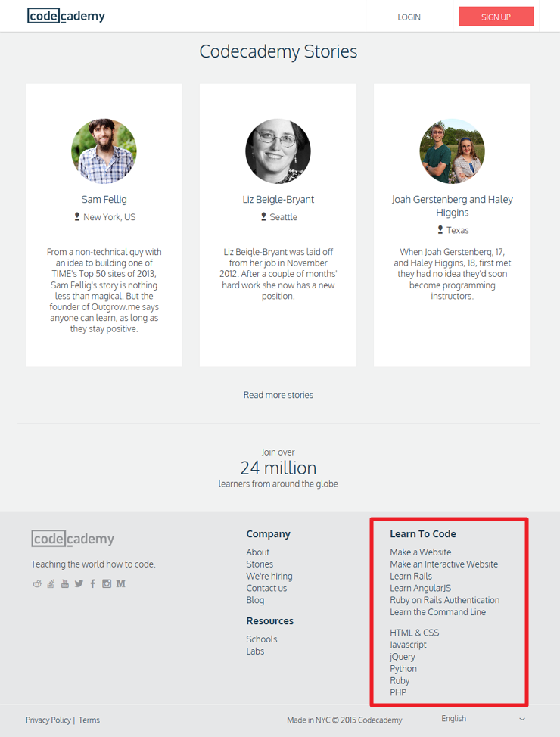Expand the English language dropdown
Image resolution: width=560 pixels, height=737 pixels.
point(484,719)
